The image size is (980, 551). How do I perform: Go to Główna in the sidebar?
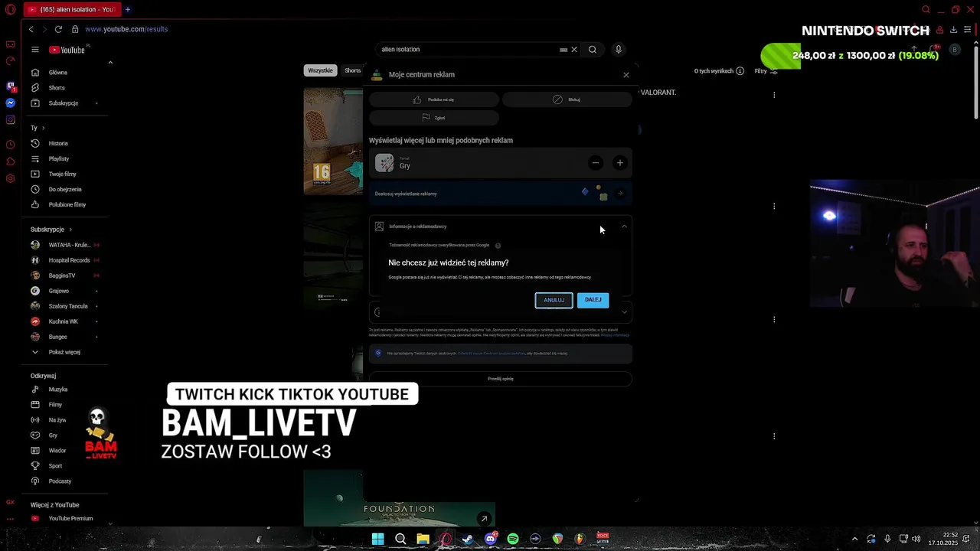pyautogui.click(x=58, y=73)
